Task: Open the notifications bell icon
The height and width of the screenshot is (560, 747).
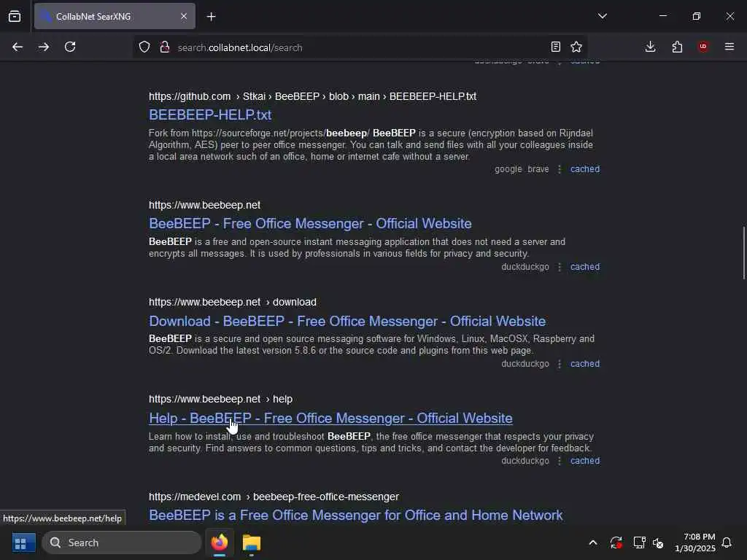Action: [x=727, y=542]
